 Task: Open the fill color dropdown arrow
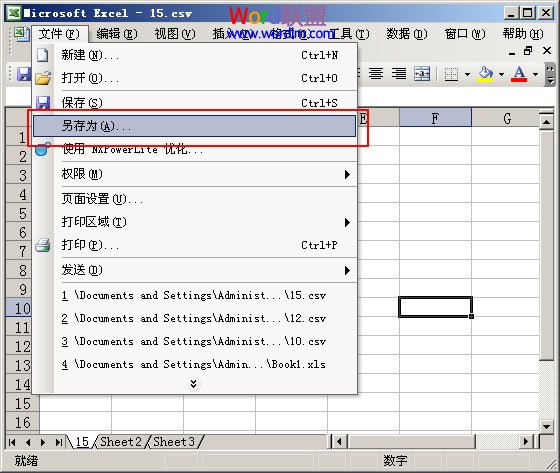(501, 74)
